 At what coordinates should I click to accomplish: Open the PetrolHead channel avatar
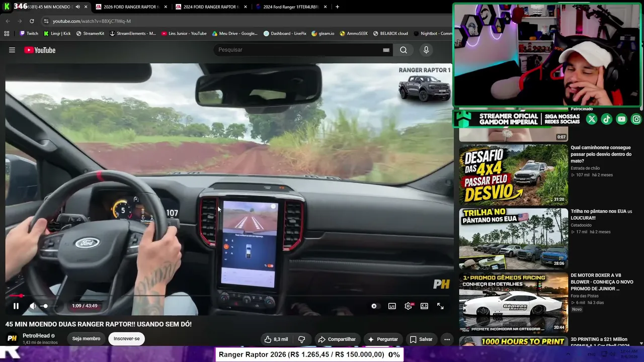(x=12, y=338)
